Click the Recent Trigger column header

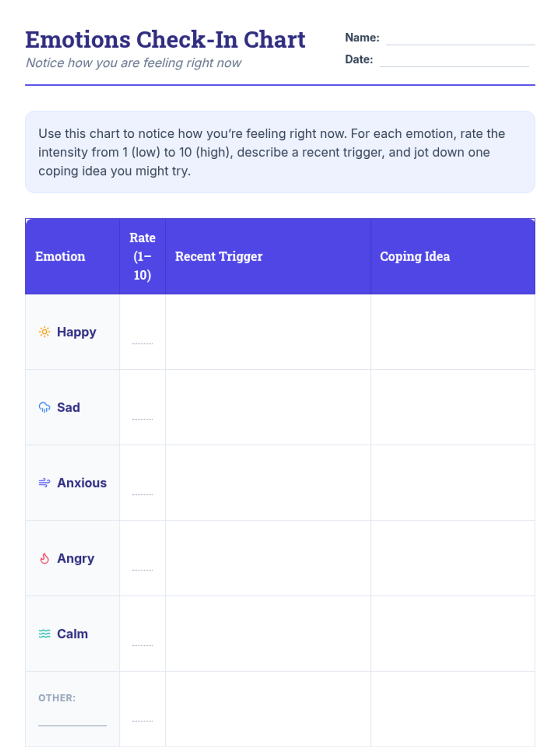point(219,256)
